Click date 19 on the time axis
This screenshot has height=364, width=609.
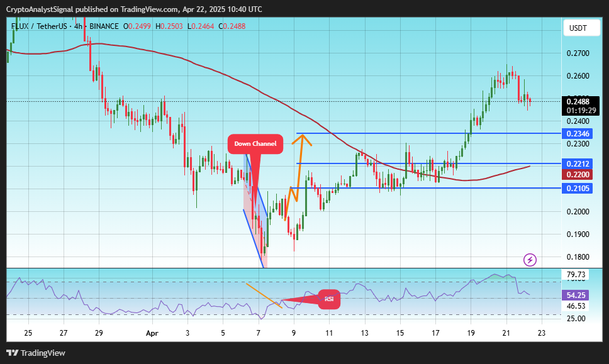coord(471,333)
